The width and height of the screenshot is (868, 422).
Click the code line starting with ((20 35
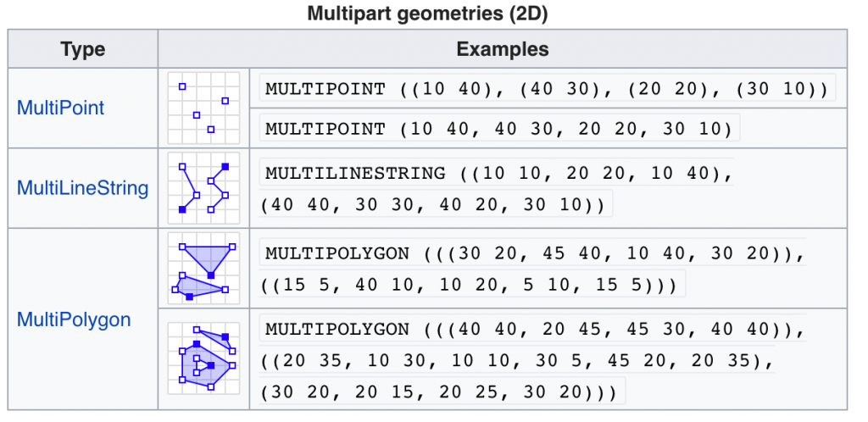pyautogui.click(x=517, y=361)
